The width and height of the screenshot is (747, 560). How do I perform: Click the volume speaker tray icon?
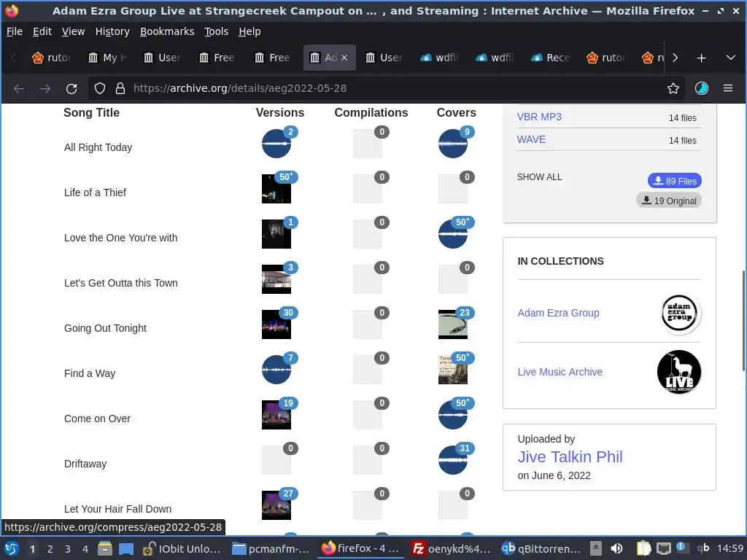(x=616, y=548)
